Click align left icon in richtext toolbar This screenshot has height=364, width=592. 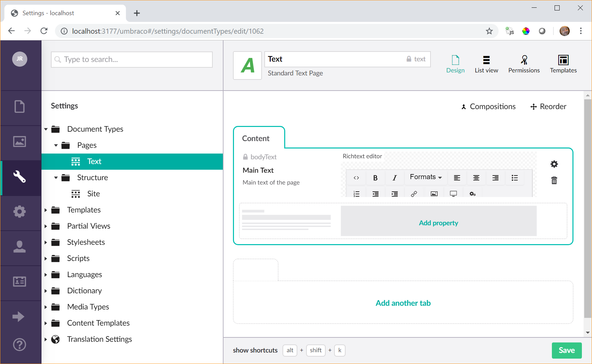457,178
